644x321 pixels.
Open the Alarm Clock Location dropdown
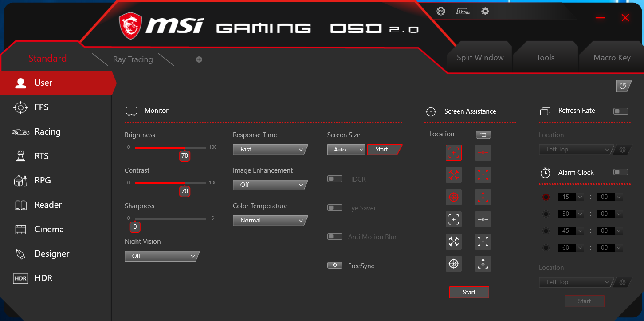pyautogui.click(x=576, y=282)
